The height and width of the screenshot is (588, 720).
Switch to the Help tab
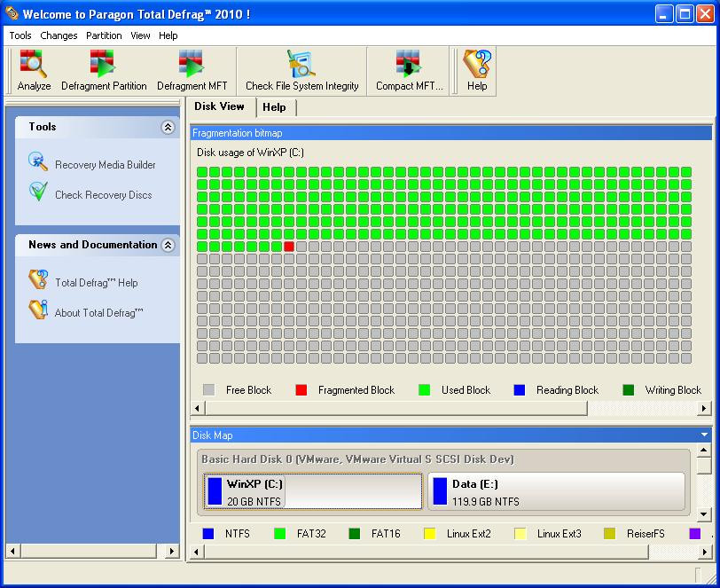[x=274, y=107]
